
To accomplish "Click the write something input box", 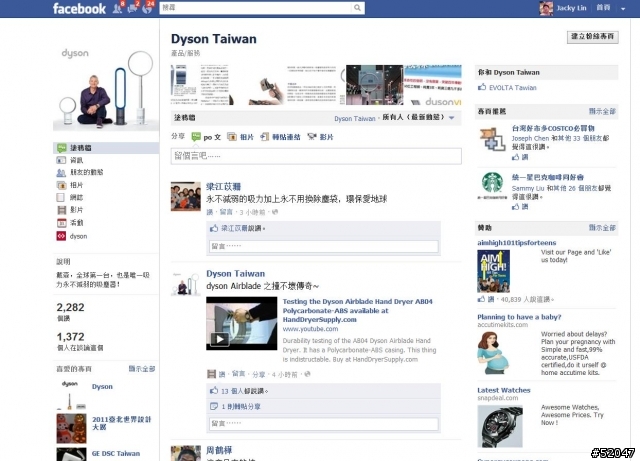I will tap(316, 156).
